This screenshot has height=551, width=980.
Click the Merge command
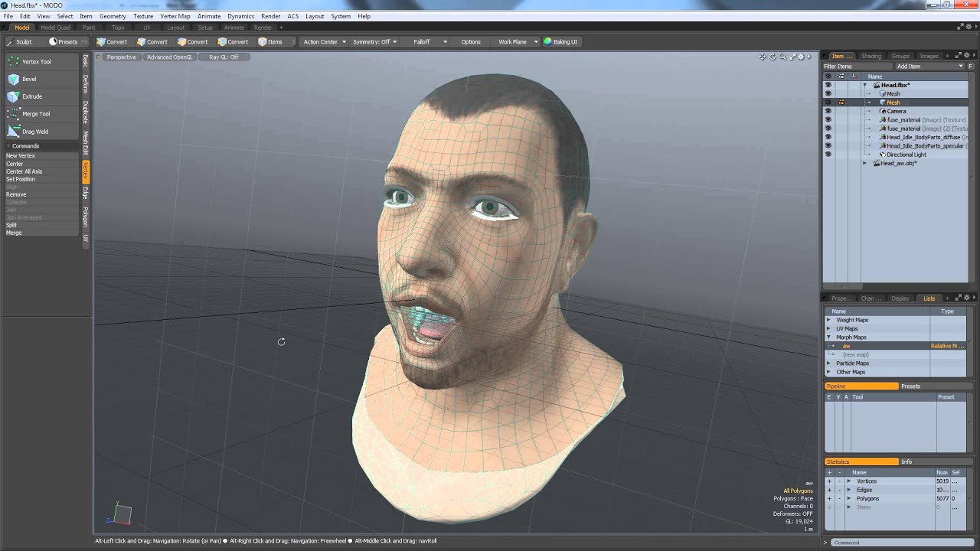[x=14, y=233]
